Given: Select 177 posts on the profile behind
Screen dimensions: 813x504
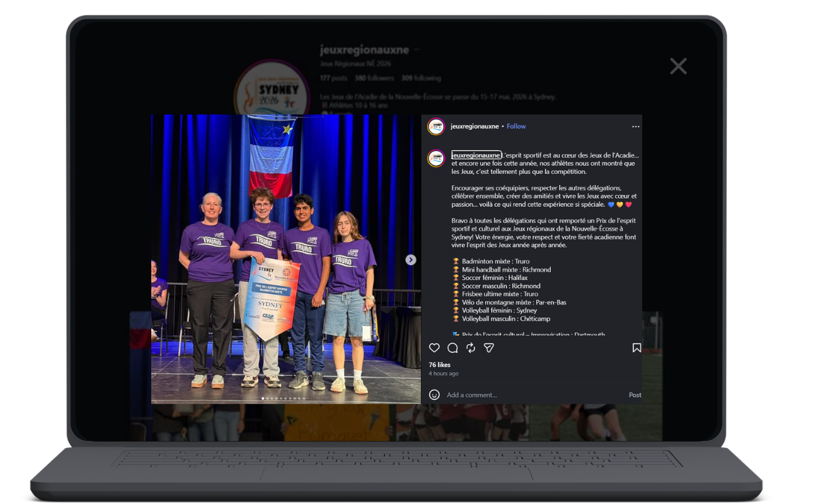Looking at the screenshot, I should (x=333, y=78).
